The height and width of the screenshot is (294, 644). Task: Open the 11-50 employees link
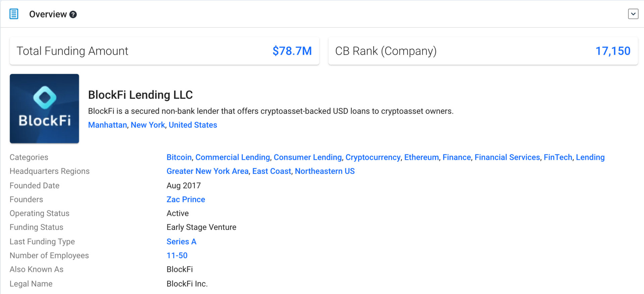(177, 255)
